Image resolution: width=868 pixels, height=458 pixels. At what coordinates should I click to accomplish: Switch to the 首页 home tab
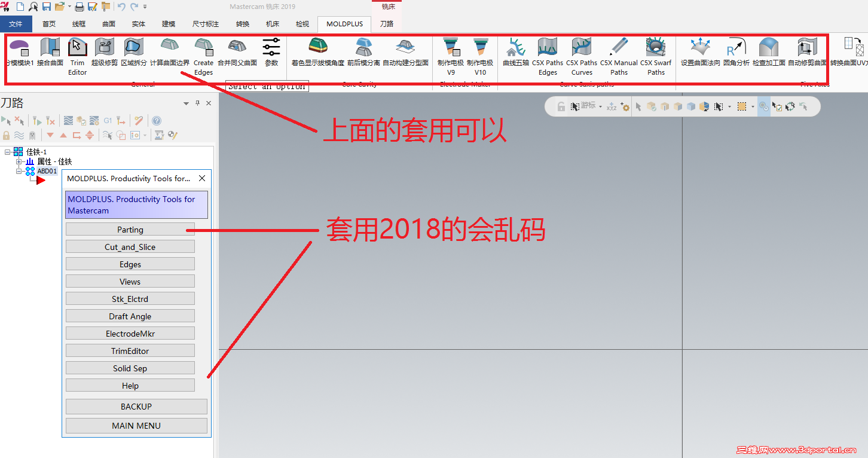pos(49,24)
